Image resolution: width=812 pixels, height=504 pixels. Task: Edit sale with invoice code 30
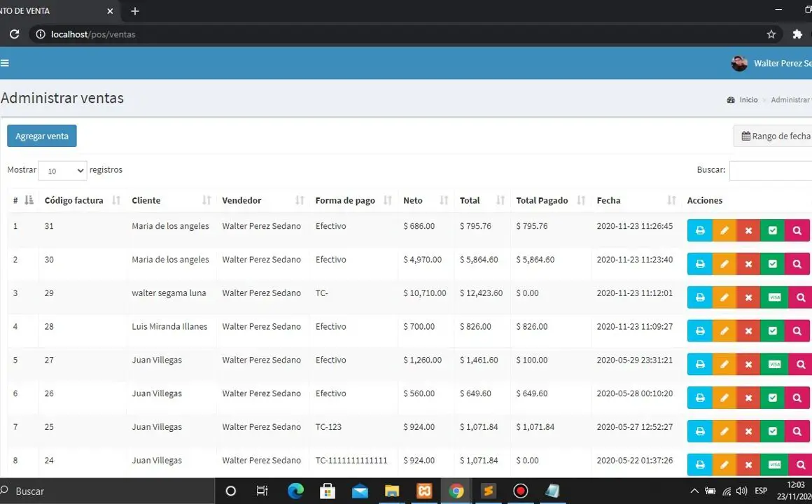click(724, 264)
